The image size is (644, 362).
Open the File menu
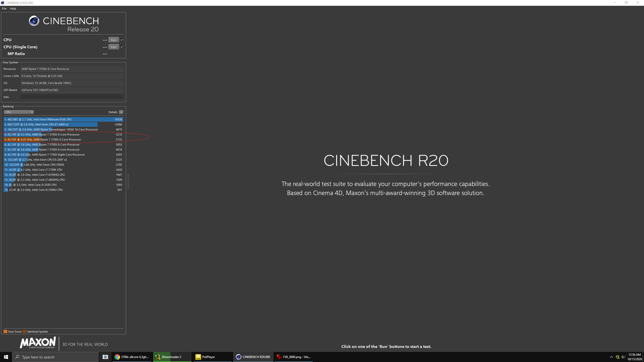tap(4, 9)
